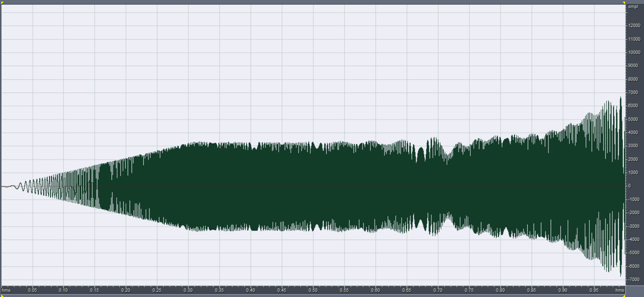Click the 0 centerline value on the amplitude ruler

pos(629,186)
